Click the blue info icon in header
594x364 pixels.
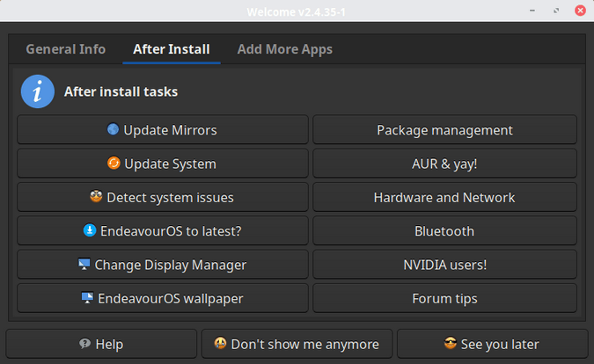(x=38, y=91)
